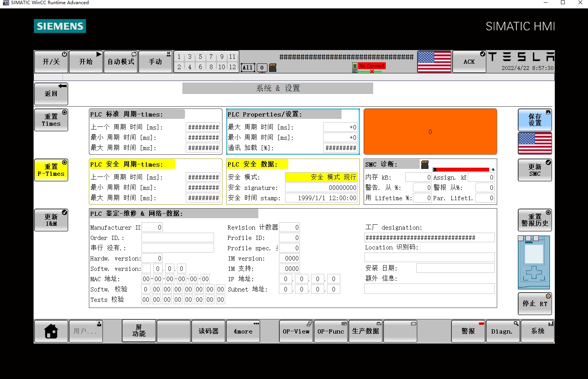588x379 pixels.
Task: Click the 工厂 designation input field
Action: [x=430, y=238]
